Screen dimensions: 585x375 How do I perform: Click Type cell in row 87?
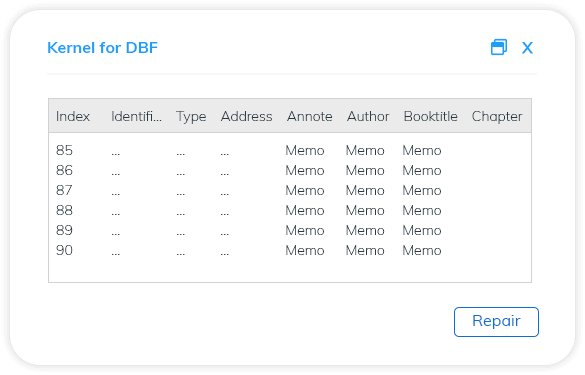tap(181, 194)
